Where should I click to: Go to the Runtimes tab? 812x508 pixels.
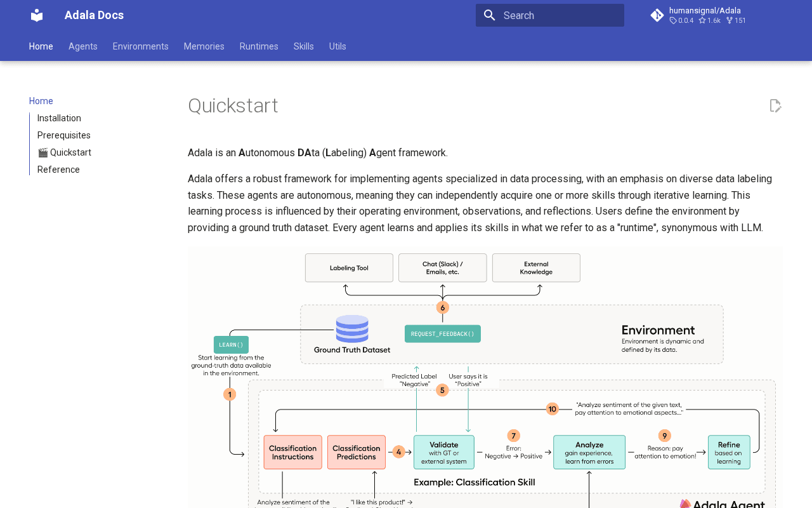point(259,46)
